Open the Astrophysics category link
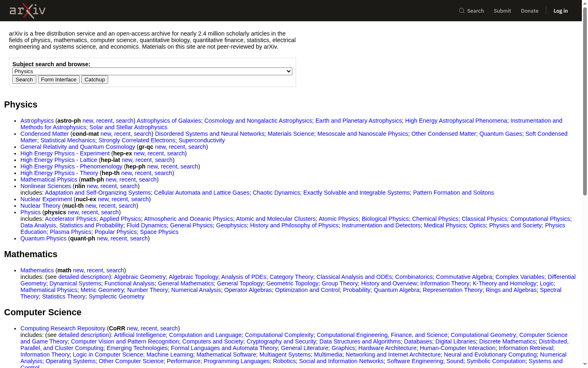 pos(37,121)
